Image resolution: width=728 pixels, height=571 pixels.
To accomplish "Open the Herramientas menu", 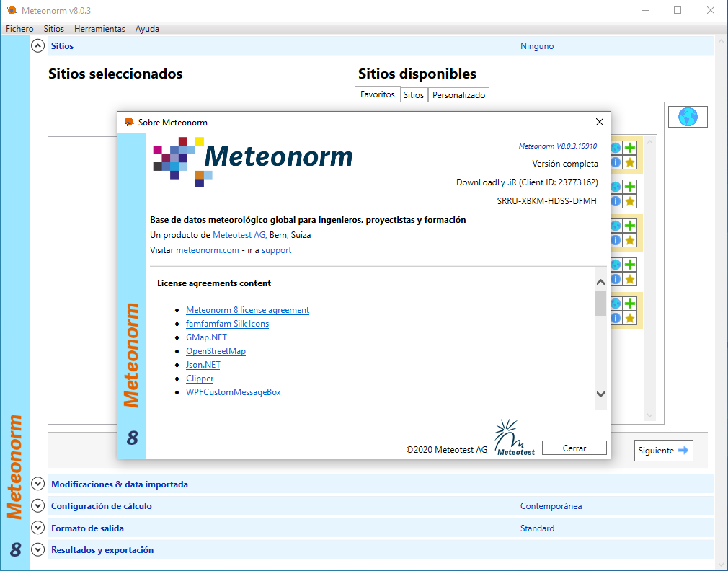I will [x=99, y=29].
